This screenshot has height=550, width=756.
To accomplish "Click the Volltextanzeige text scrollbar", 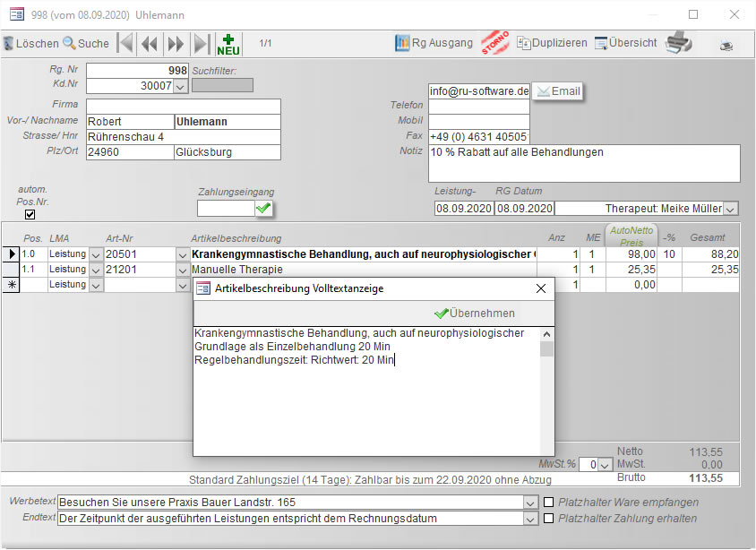I will click(x=546, y=390).
